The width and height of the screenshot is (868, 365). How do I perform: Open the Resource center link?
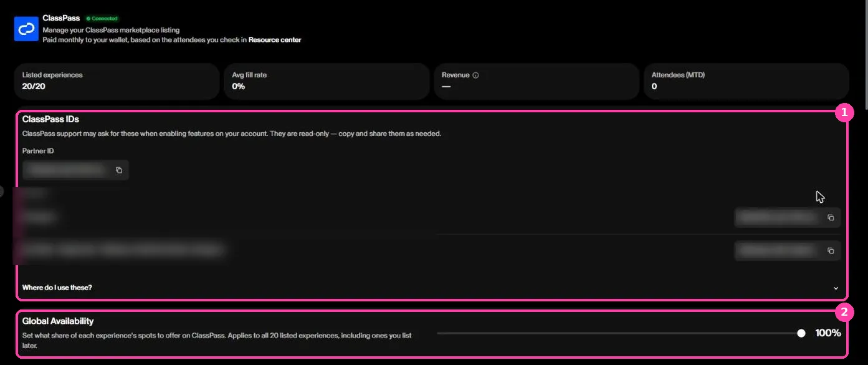click(x=275, y=40)
